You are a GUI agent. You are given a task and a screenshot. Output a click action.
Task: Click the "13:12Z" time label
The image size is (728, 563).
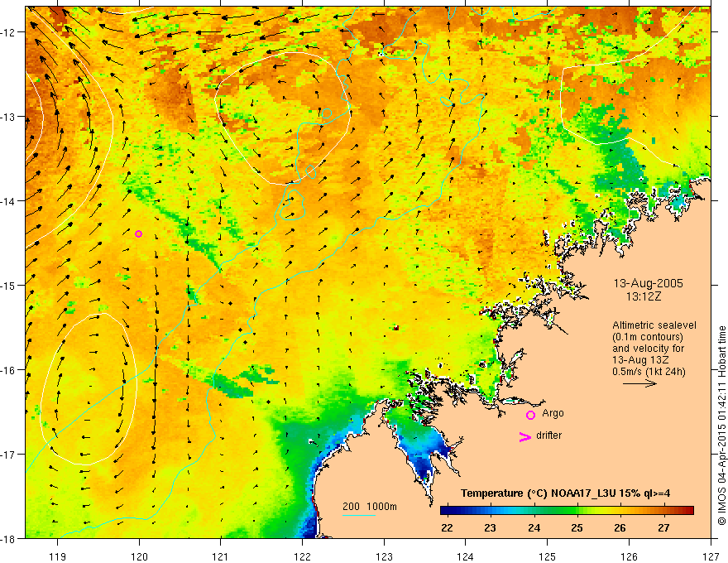tap(644, 296)
